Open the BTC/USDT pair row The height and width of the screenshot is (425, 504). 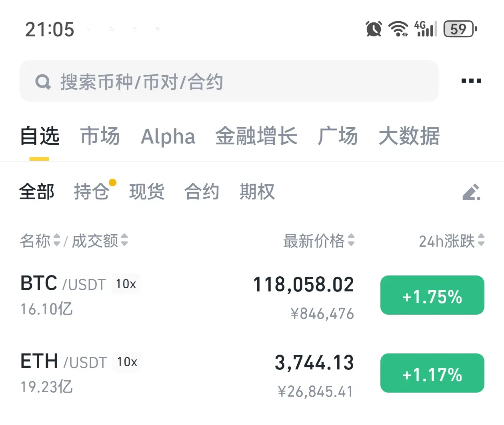pyautogui.click(x=252, y=296)
